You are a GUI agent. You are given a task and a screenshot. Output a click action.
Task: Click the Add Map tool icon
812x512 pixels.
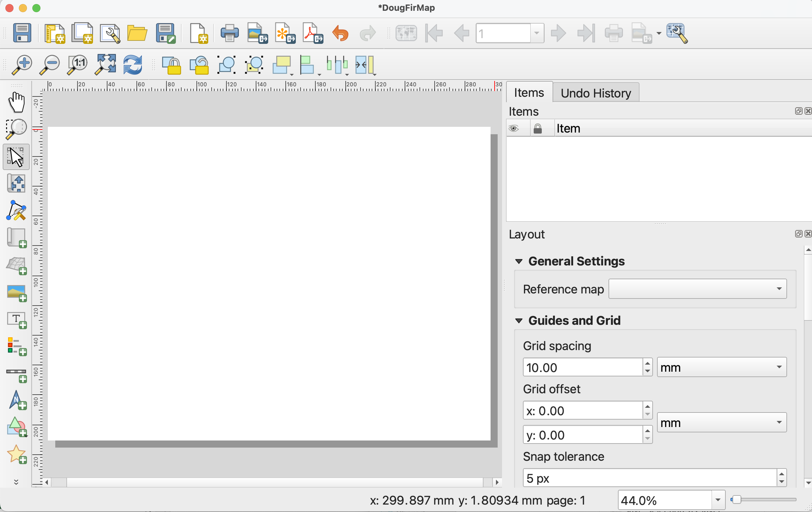(x=16, y=238)
